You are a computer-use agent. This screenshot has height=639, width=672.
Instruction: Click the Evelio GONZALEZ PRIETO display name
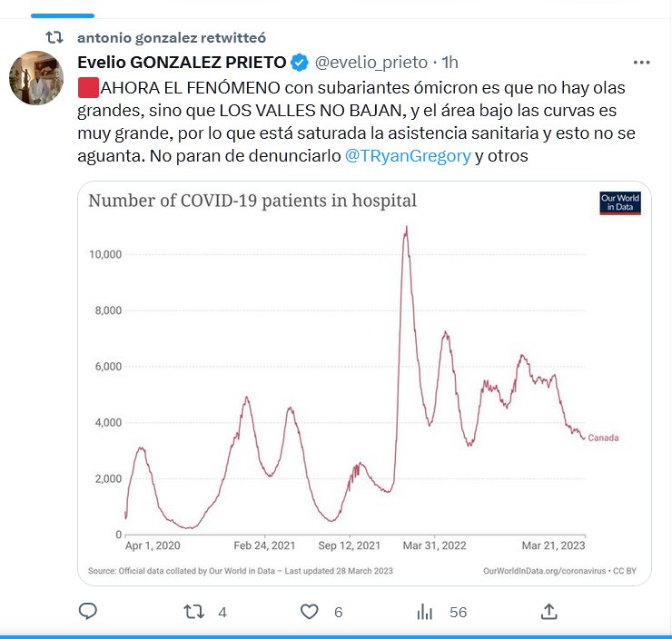tap(182, 63)
